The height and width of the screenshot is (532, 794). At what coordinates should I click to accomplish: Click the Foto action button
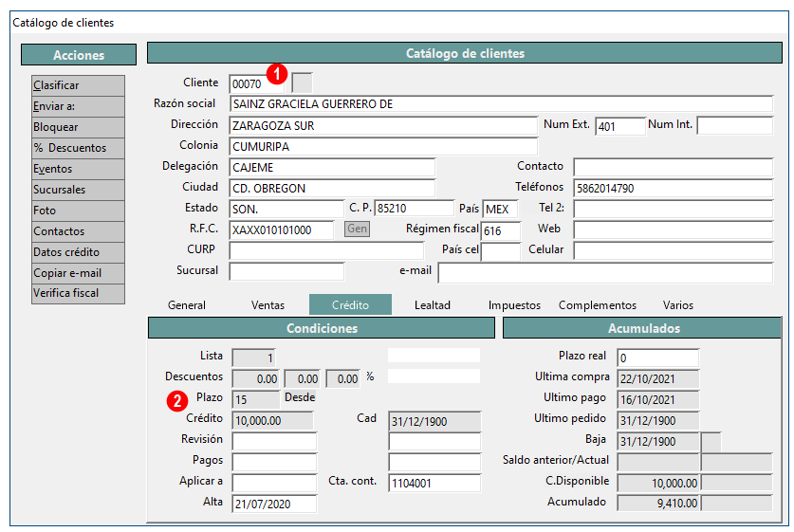(x=78, y=211)
